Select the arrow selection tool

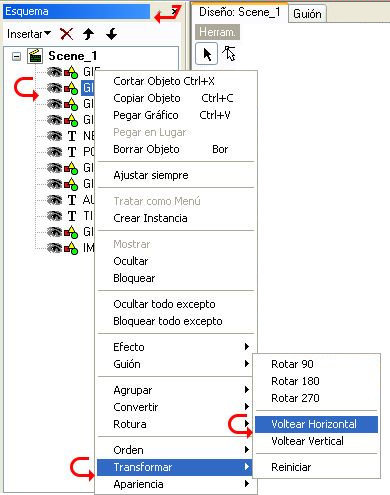pos(207,54)
